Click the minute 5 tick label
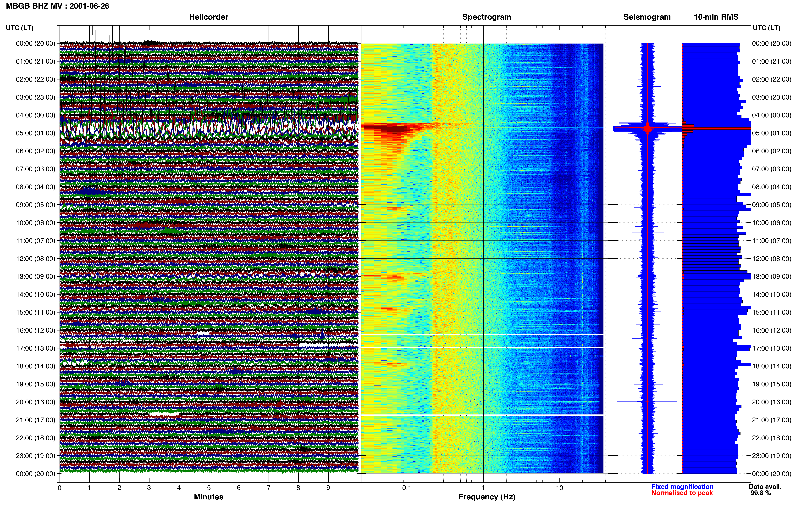The image size is (812, 508). 209,488
